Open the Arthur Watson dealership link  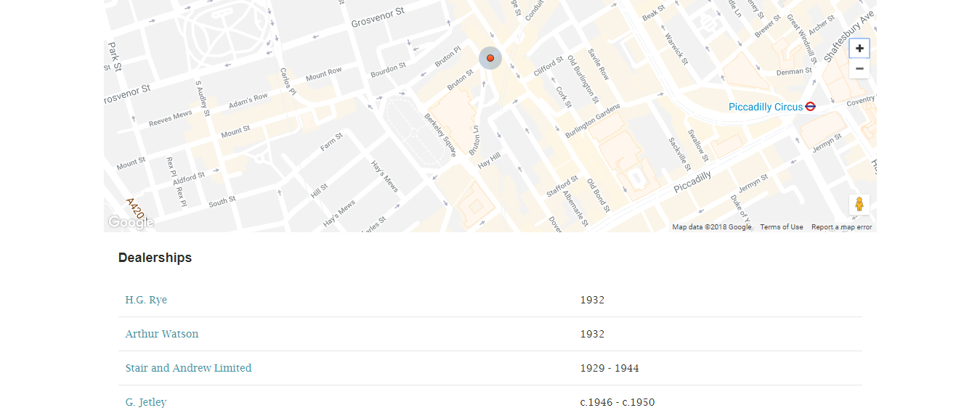pyautogui.click(x=161, y=334)
